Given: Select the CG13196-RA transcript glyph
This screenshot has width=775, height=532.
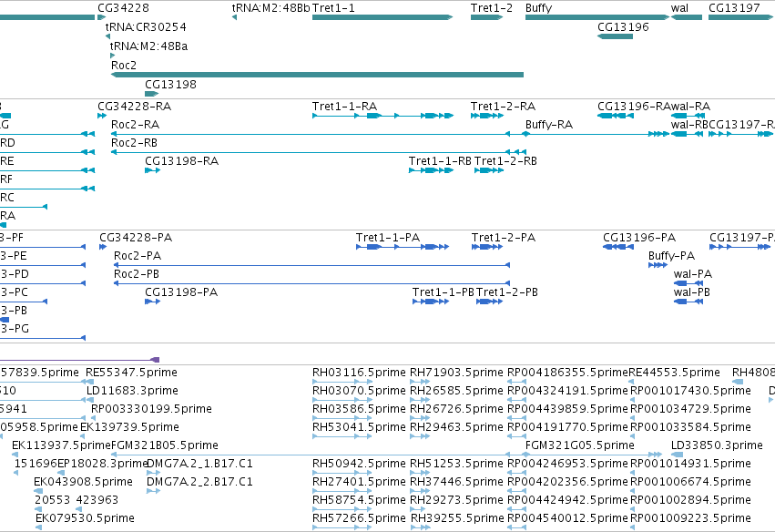Looking at the screenshot, I should 616,116.
